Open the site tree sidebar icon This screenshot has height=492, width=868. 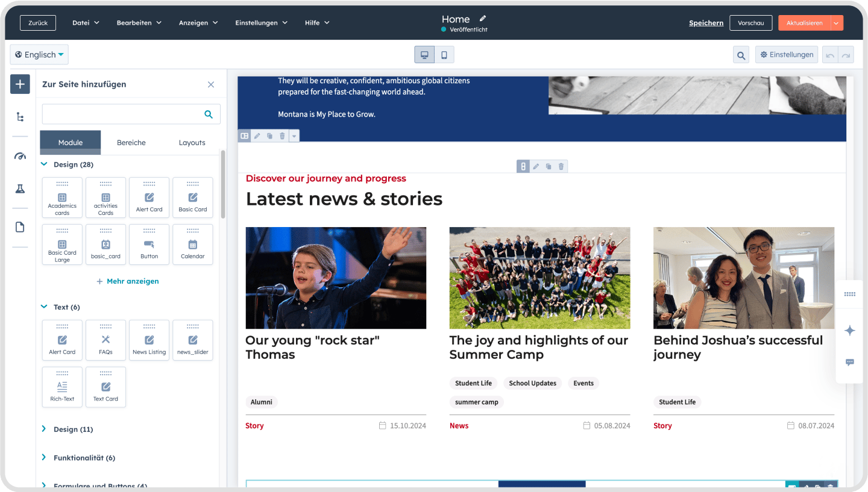(x=20, y=117)
